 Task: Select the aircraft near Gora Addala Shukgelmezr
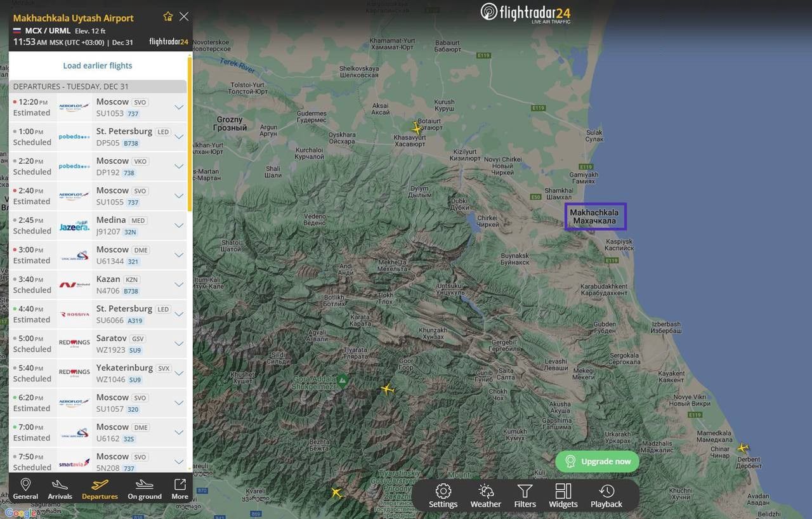pyautogui.click(x=388, y=388)
